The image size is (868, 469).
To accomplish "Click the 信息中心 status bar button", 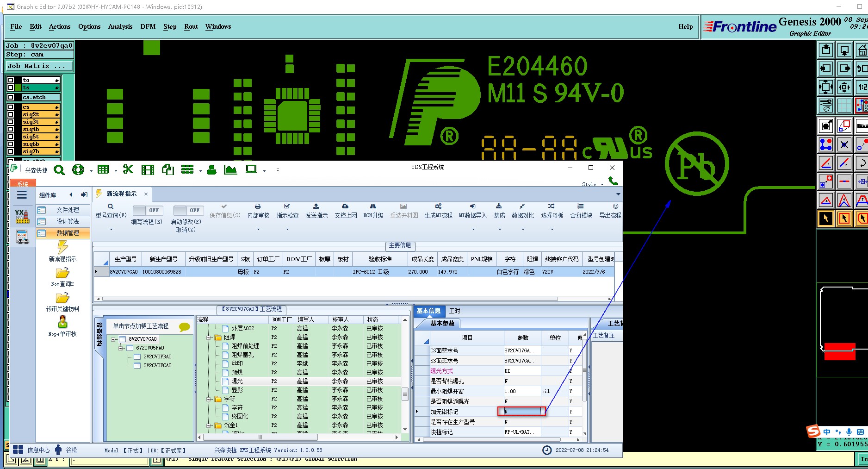I will coord(31,450).
